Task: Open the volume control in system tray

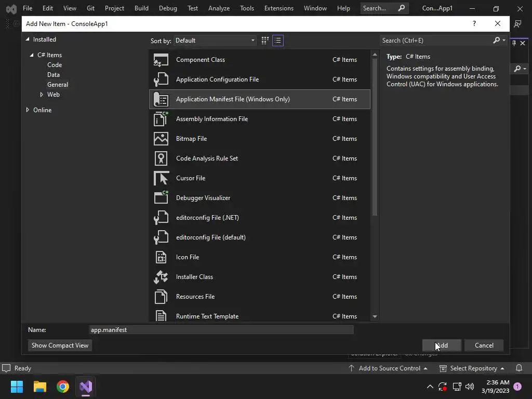Action: [470, 387]
